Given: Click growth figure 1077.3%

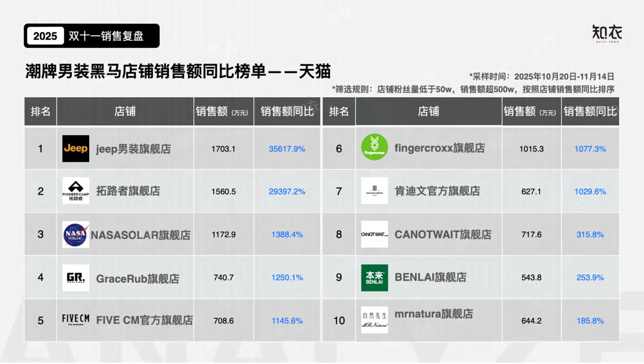Looking at the screenshot, I should pos(590,149).
